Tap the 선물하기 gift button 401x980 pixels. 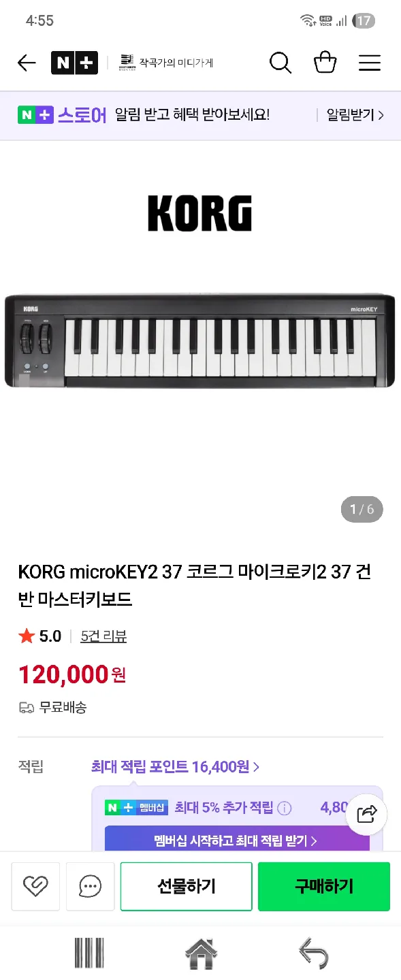187,886
